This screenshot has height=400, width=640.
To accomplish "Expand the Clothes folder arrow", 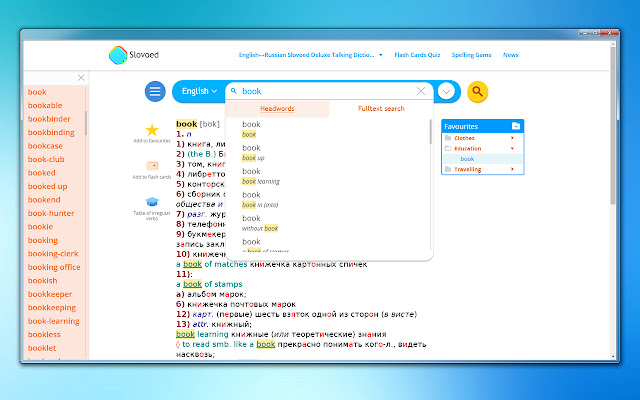I will click(x=512, y=138).
